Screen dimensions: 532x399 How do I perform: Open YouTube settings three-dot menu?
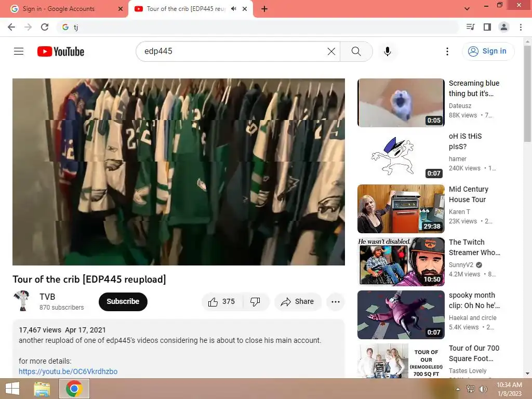(447, 51)
